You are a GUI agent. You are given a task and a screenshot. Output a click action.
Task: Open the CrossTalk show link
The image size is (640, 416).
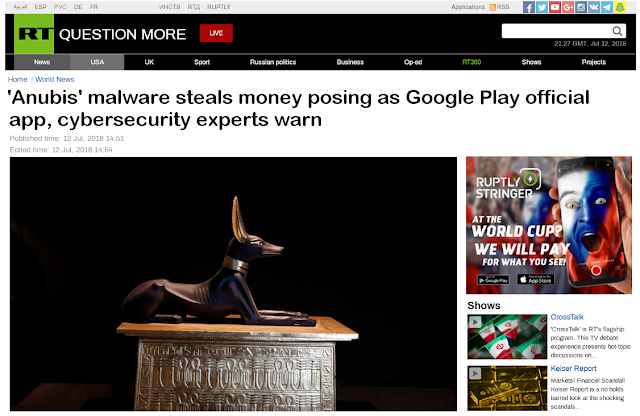[x=567, y=317]
